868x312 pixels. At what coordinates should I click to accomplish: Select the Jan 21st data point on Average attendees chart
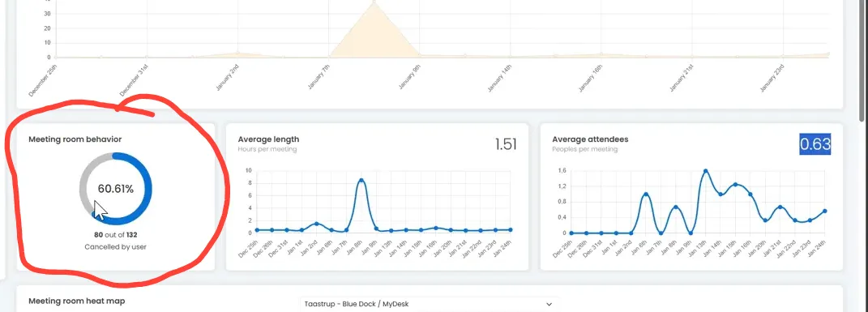pyautogui.click(x=780, y=207)
